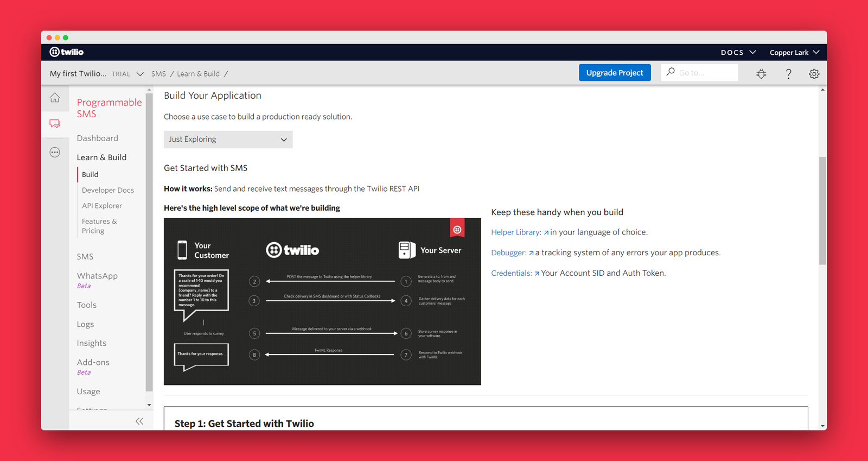Screen dimensions: 868x461
Task: Open WhatsApp Beta in sidebar
Action: 97,280
